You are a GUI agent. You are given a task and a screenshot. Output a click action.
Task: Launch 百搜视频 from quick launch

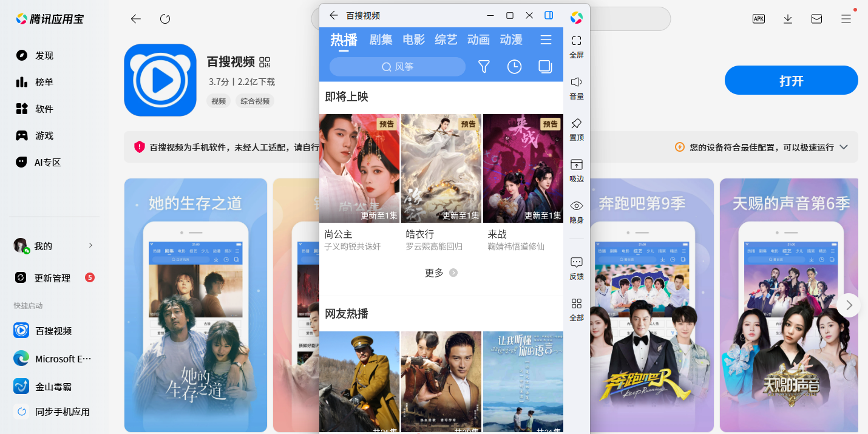pos(43,331)
